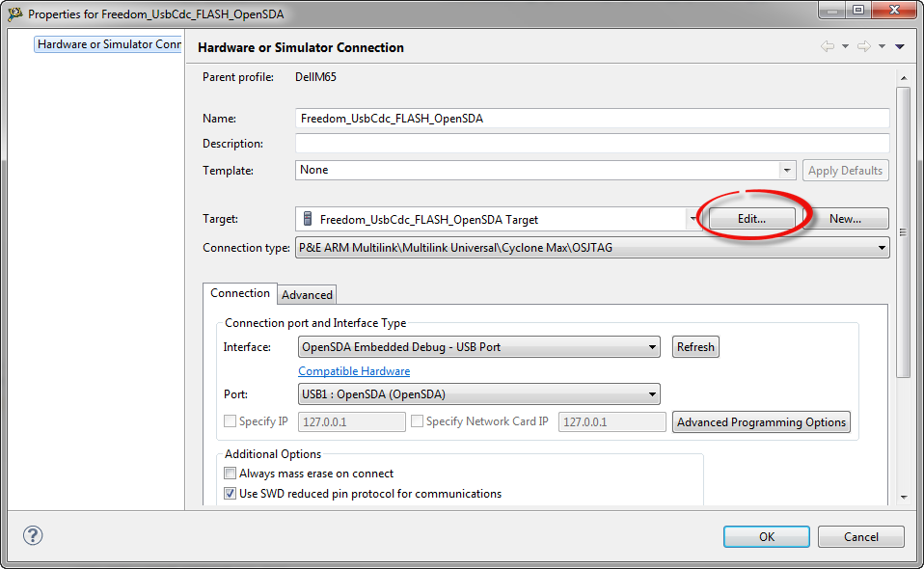Click the Name input field

[592, 119]
